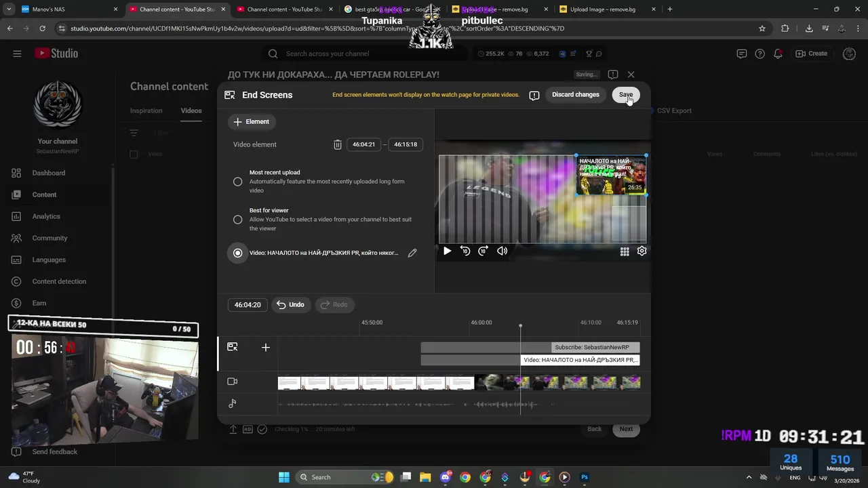Open Languages in the sidebar
This screenshot has height=488, width=868.
pyautogui.click(x=57, y=260)
